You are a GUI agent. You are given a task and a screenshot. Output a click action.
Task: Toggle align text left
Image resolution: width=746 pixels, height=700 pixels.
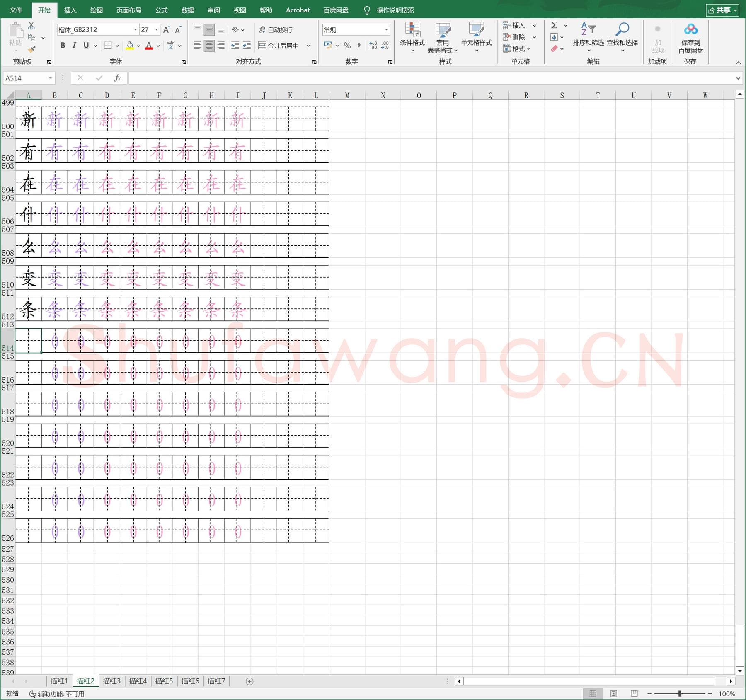click(x=198, y=45)
